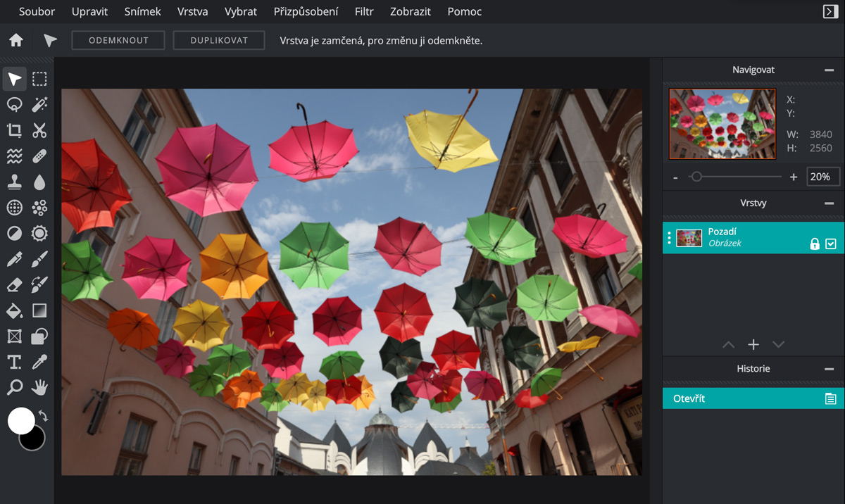
Task: Toggle the lock on Pozadí layer
Action: [x=815, y=244]
